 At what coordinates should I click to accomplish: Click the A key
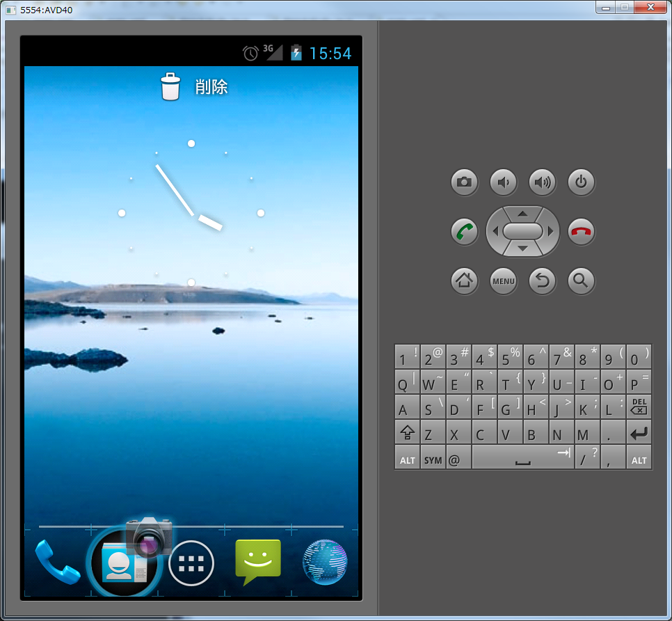407,407
